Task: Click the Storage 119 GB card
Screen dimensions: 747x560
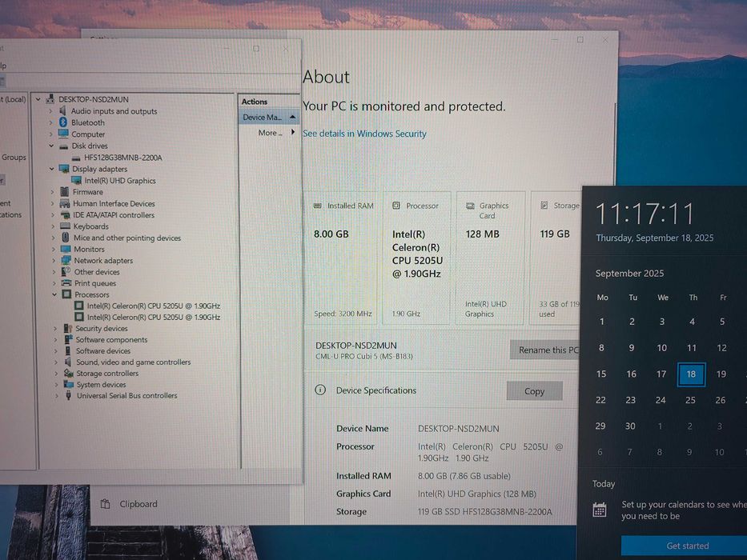Action: (556, 258)
